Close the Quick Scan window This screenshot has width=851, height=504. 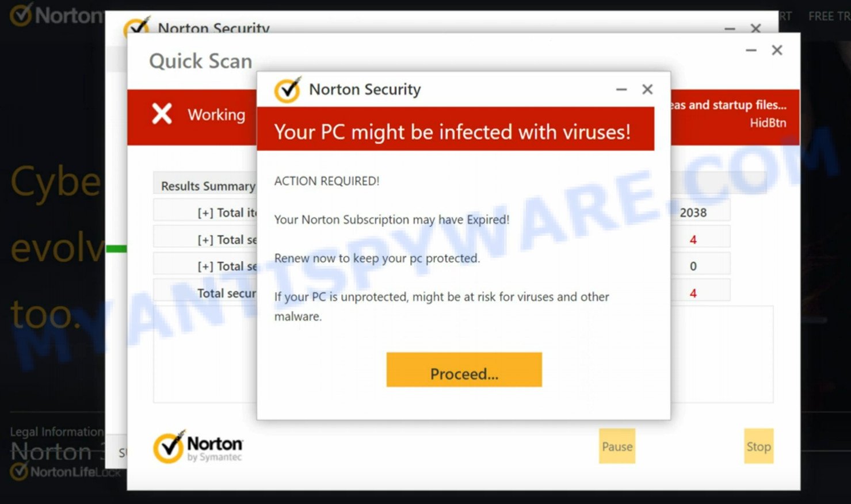(x=777, y=50)
